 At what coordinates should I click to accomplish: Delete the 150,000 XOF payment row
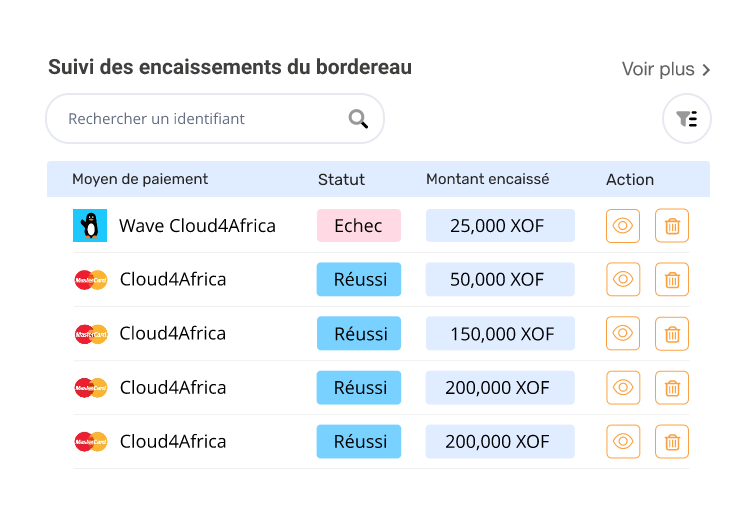tap(672, 334)
